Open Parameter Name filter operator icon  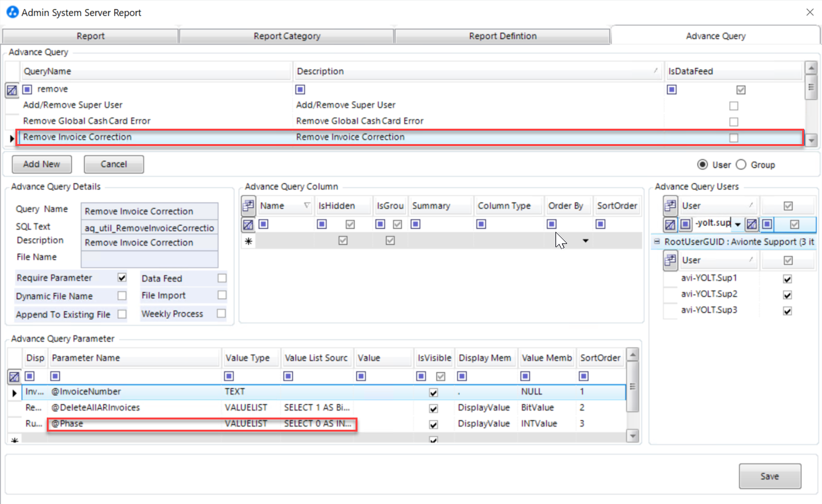(x=55, y=376)
